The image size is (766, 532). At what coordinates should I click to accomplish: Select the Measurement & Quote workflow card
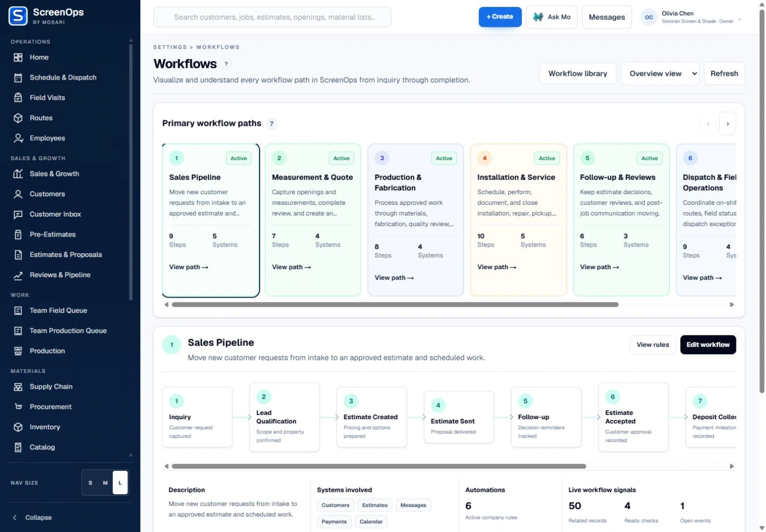(x=313, y=220)
